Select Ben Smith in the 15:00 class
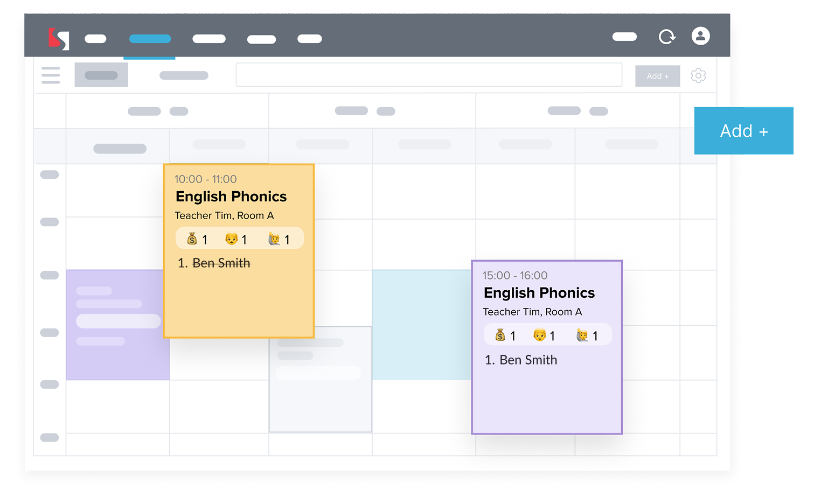 point(528,360)
